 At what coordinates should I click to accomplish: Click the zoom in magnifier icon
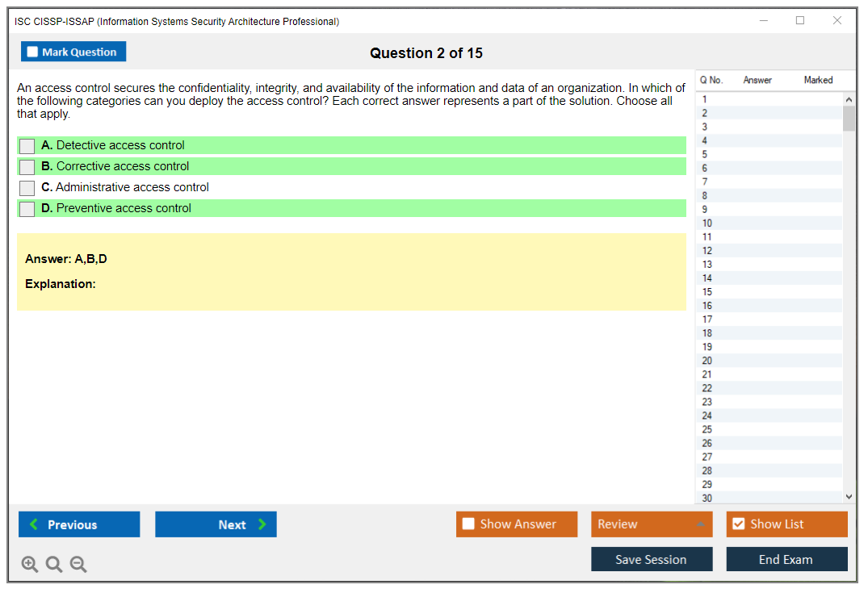click(29, 565)
